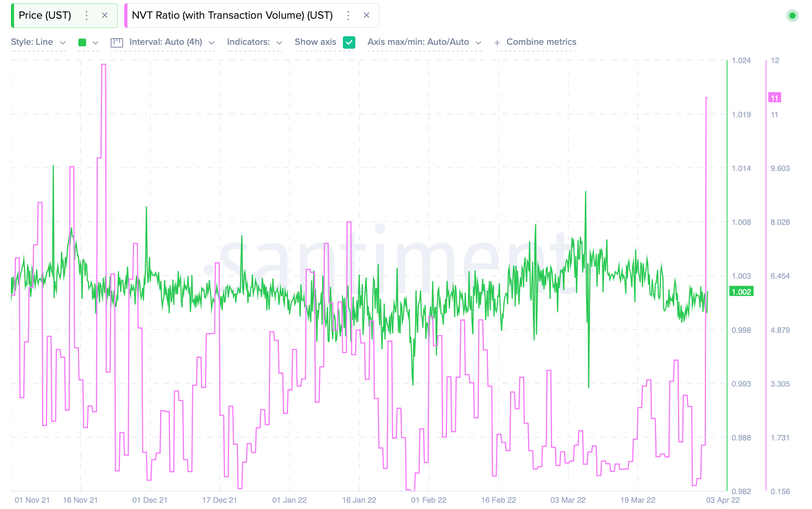812x509 pixels.
Task: Open Axis max/min: Auto/Auto dropdown
Action: [424, 42]
